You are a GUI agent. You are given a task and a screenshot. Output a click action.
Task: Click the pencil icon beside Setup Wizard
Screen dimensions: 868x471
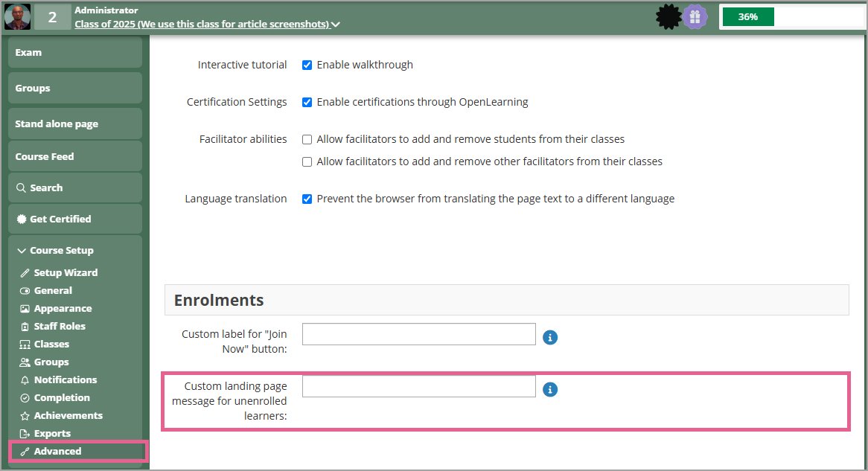coord(25,273)
